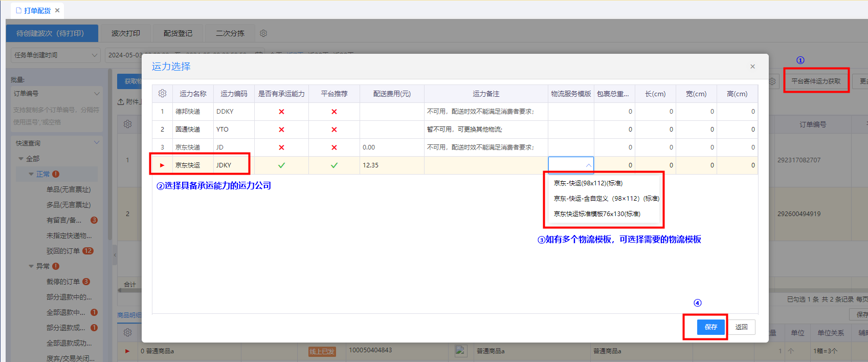Screen dimensions: 868x362
Task: Click green check for 京东快运 承运能力
Action: tap(281, 165)
